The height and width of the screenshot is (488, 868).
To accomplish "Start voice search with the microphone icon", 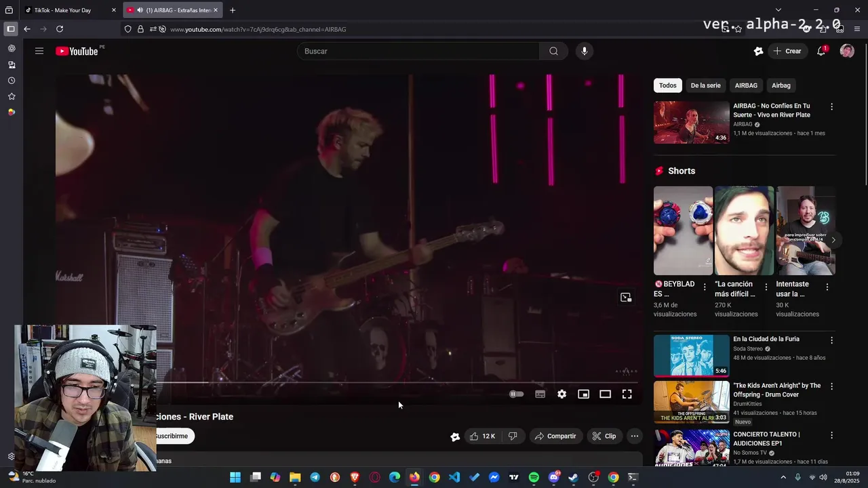I will click(x=584, y=52).
